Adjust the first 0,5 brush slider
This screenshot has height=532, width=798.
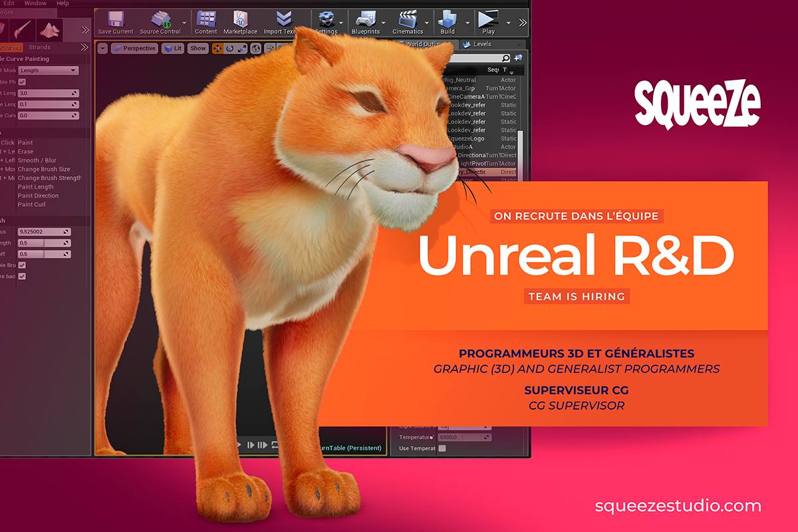coord(44,243)
